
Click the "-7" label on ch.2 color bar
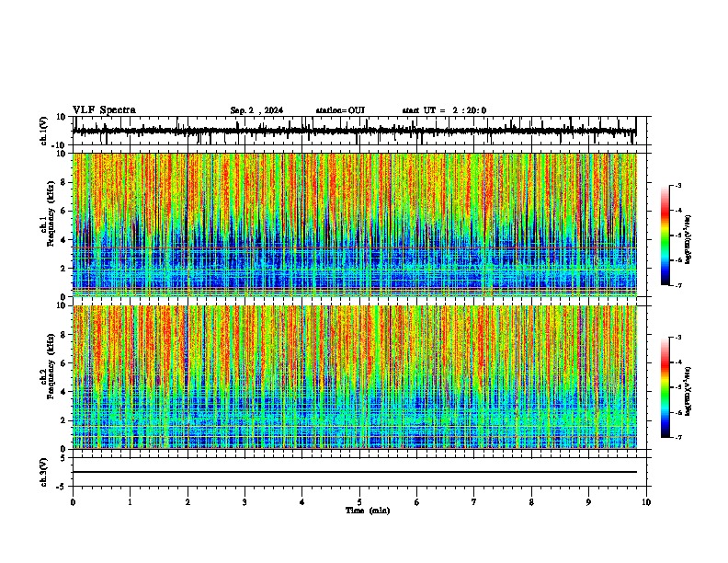coord(677,437)
